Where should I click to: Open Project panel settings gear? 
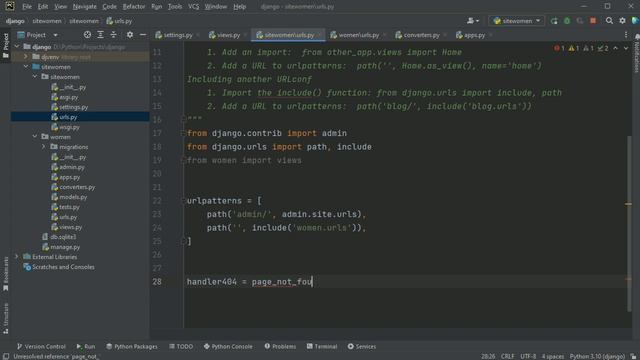pos(130,35)
